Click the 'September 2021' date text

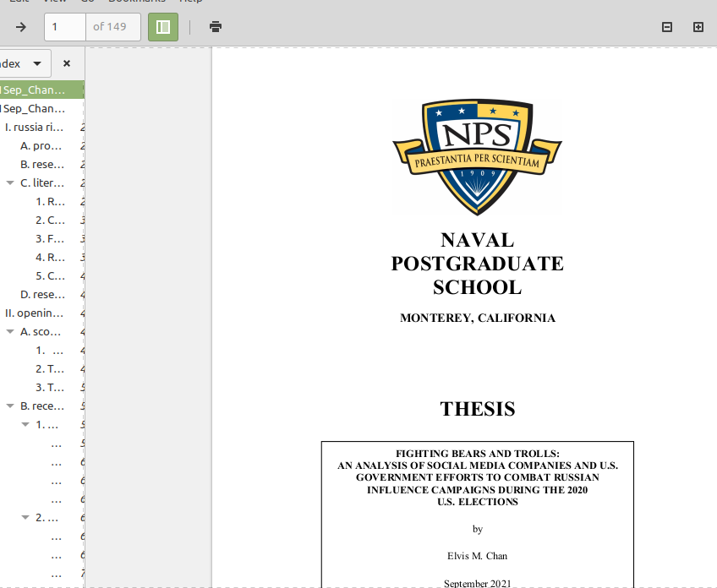click(478, 584)
